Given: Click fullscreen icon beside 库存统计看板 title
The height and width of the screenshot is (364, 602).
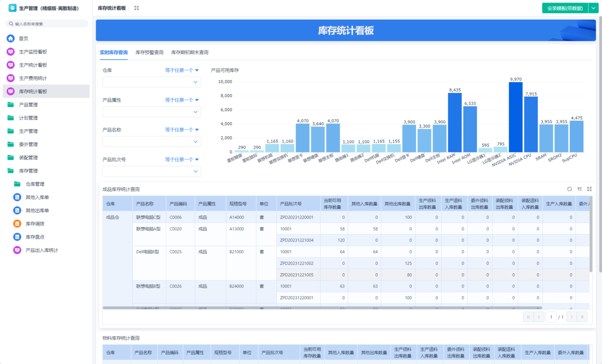Looking at the screenshot, I should pos(136,8).
